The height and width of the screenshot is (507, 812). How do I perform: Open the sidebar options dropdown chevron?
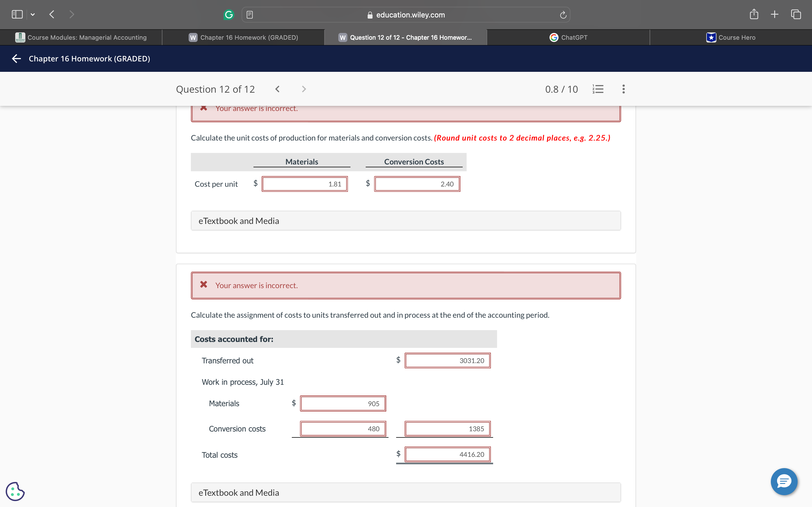32,14
